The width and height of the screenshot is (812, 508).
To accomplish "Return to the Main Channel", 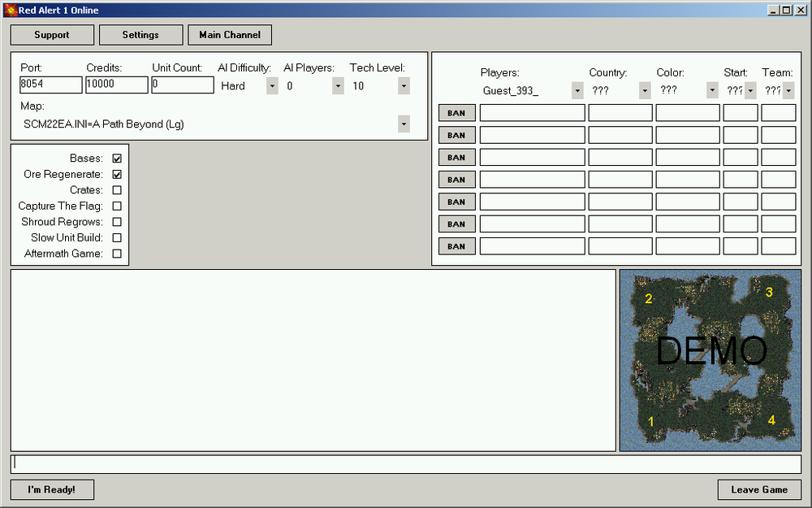I will [x=230, y=35].
